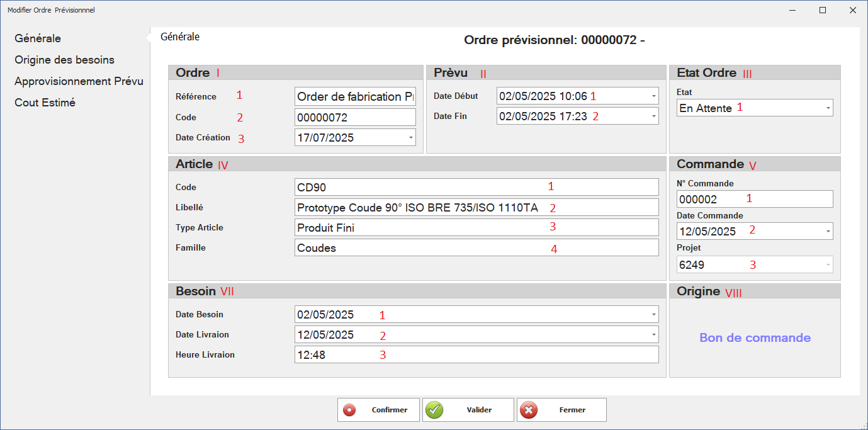Click the Ordre Code field with 00000072
Screen dimensions: 868x430
click(355, 117)
